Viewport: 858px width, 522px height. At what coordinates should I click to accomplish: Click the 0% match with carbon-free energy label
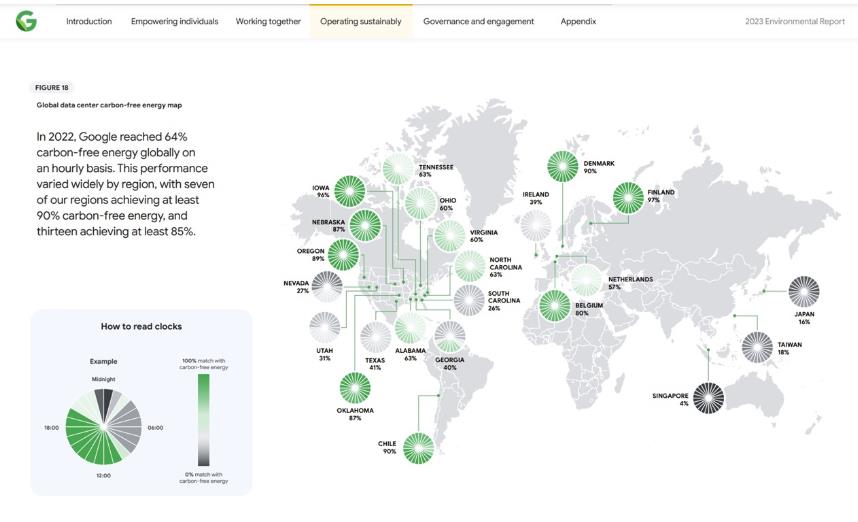click(204, 478)
